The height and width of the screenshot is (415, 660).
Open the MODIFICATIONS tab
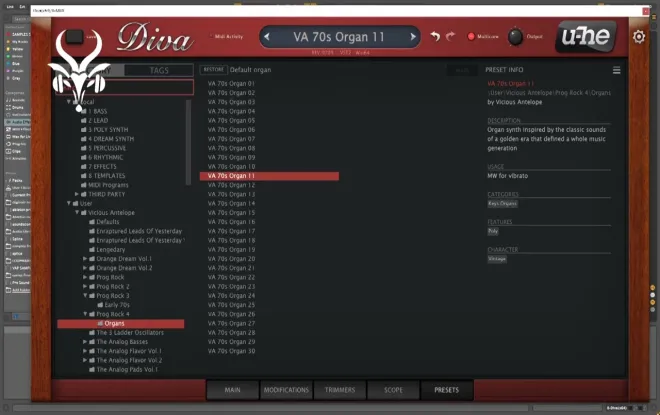[x=286, y=390]
